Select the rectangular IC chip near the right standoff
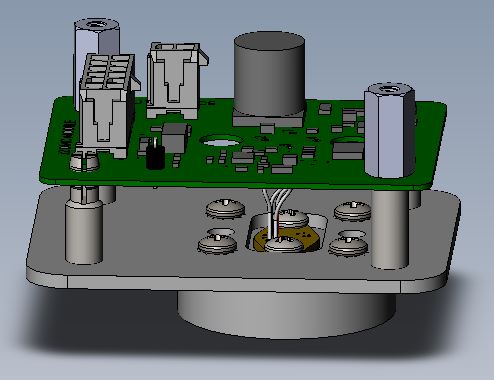 (348, 151)
